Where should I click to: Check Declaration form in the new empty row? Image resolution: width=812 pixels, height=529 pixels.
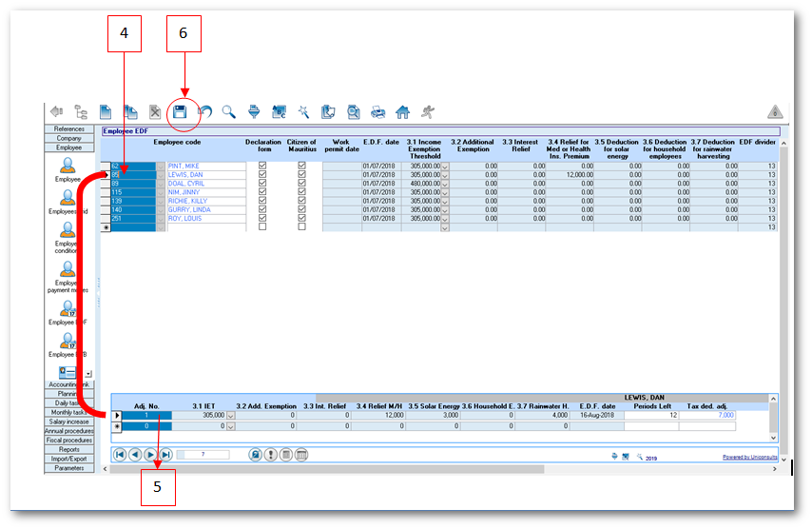tap(262, 227)
